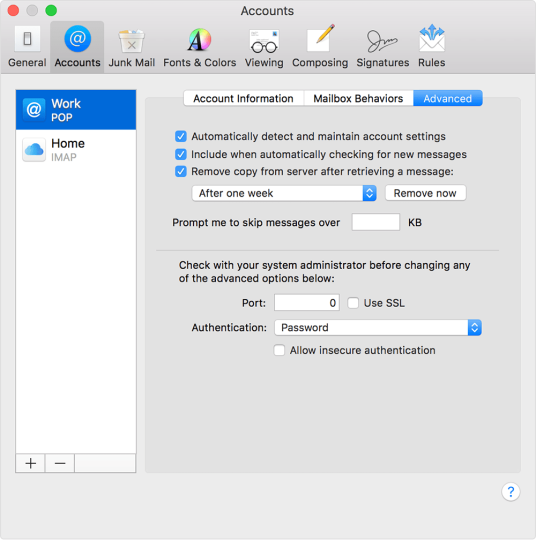Enable the Use SSL checkbox

(x=353, y=303)
